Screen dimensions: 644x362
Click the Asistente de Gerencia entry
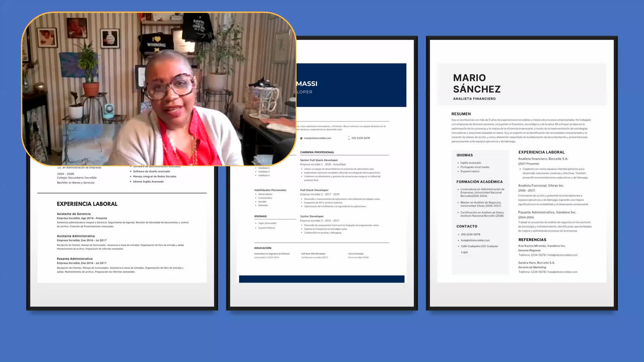(73, 214)
